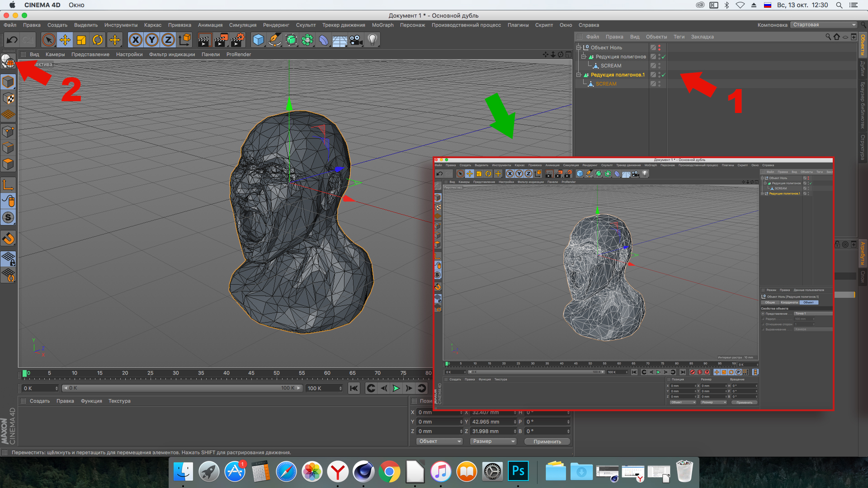Open the viewport Камеры menu
Viewport: 868px width, 488px height.
(x=55, y=54)
